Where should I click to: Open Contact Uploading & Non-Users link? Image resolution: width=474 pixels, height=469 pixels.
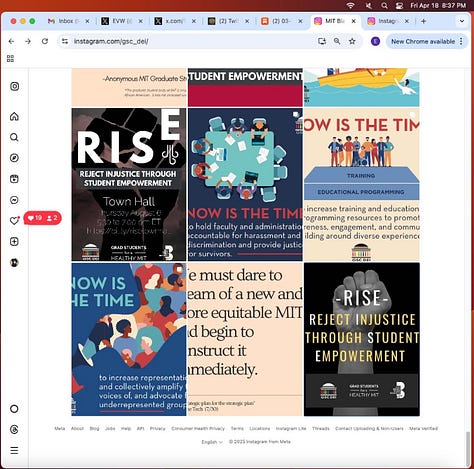pos(369,429)
